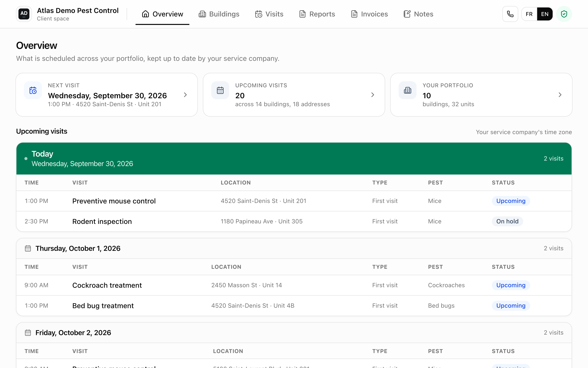This screenshot has height=368, width=588.
Task: Click Upcoming status badge for Cockroach treatment
Action: (511, 285)
